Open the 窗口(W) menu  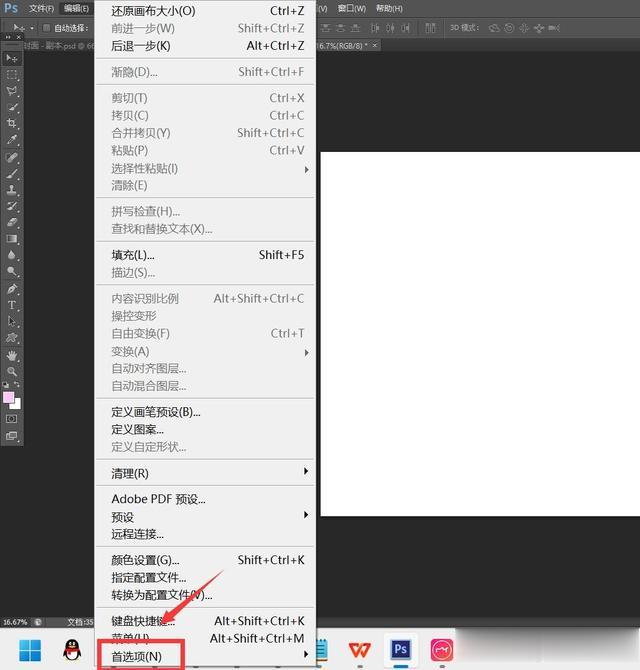pyautogui.click(x=352, y=9)
